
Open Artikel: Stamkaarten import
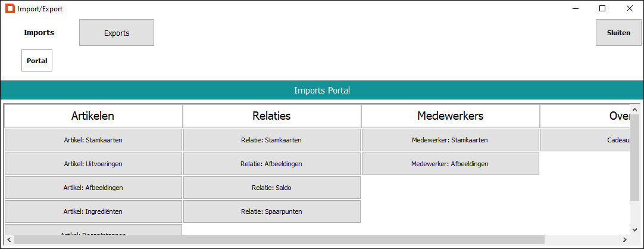[x=93, y=140]
